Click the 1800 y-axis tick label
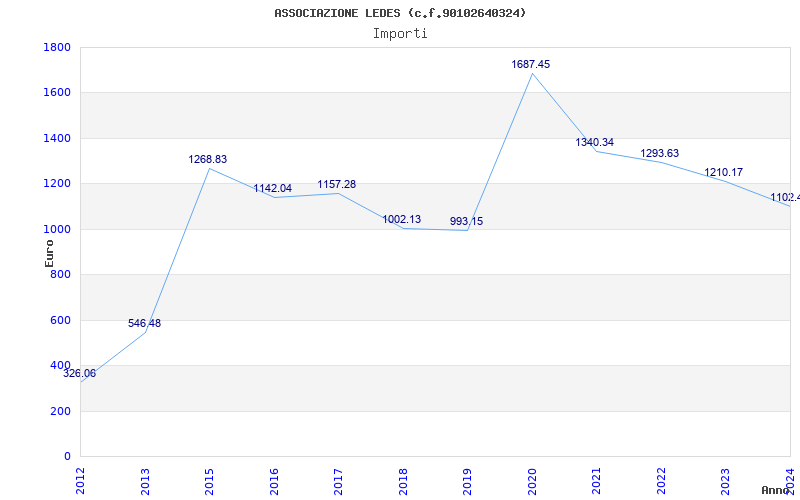The width and height of the screenshot is (800, 500). [x=57, y=47]
